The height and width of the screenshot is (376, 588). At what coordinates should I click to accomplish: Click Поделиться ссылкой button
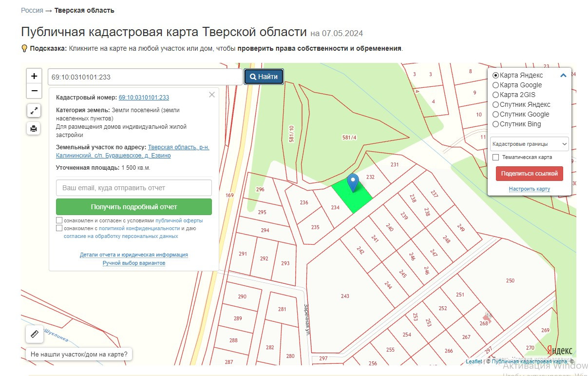(x=529, y=174)
